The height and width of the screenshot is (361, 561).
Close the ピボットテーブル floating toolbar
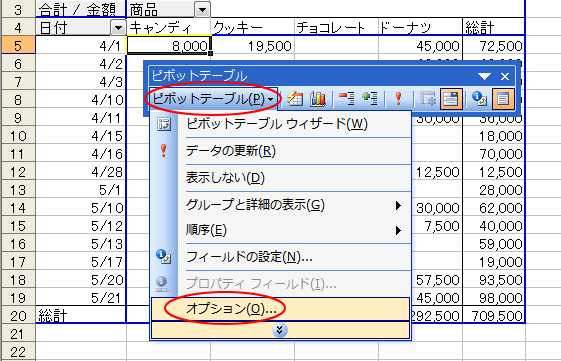pos(505,76)
